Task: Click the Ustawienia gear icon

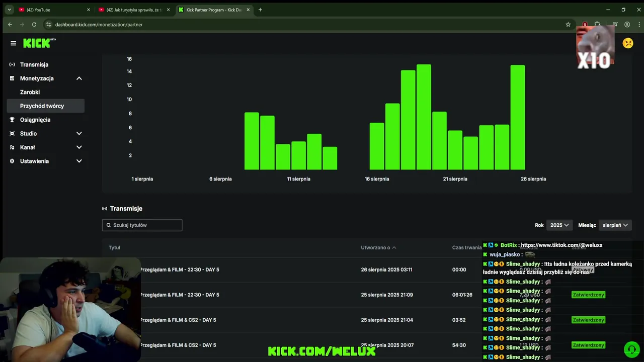Action: pos(12,161)
